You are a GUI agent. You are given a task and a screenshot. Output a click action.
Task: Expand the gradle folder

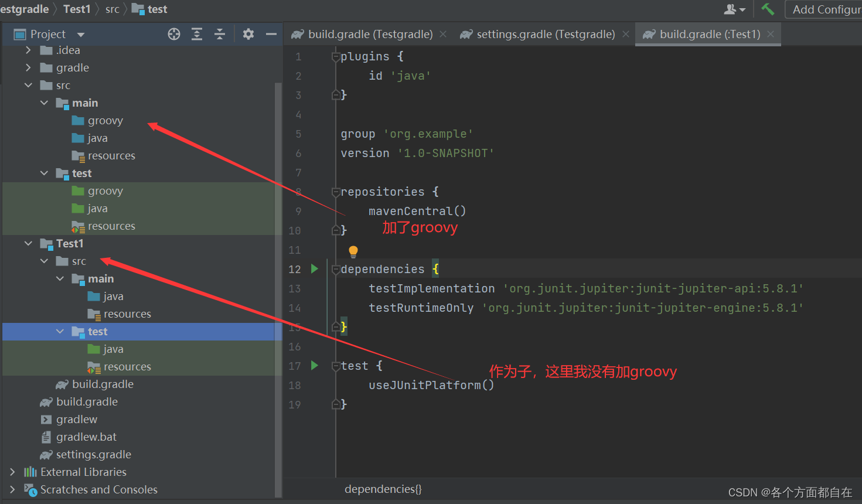[x=28, y=67]
